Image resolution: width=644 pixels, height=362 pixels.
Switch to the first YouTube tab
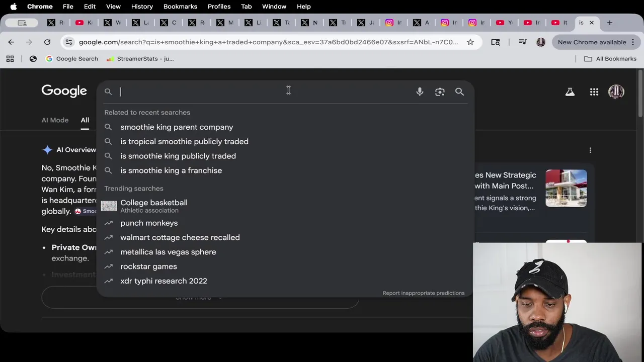pos(84,23)
